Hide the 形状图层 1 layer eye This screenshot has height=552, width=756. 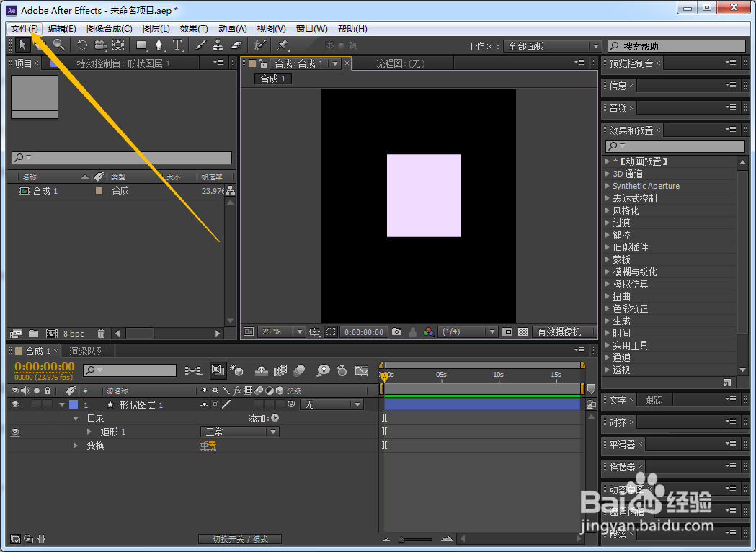tap(15, 404)
